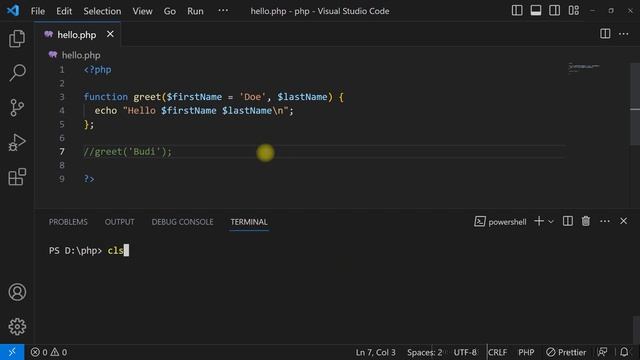Close the terminal panel
The image size is (640, 360).
[x=623, y=221]
